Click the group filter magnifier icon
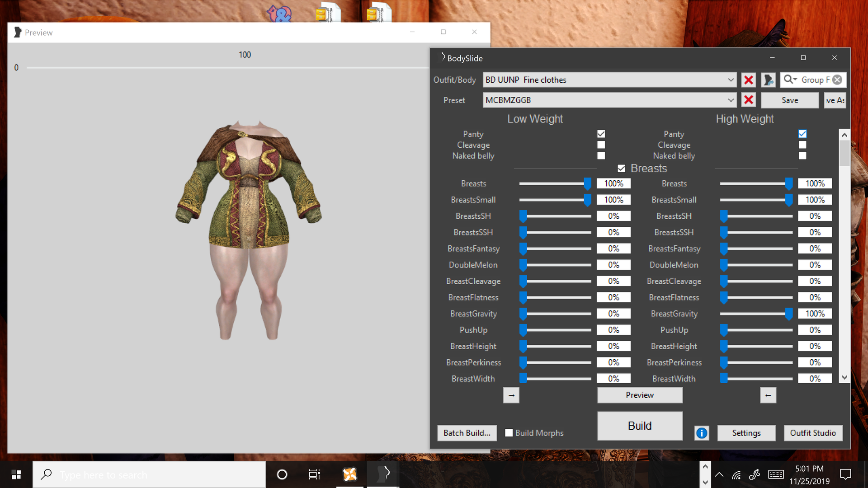Screen dimensions: 868x488 pyautogui.click(x=790, y=80)
